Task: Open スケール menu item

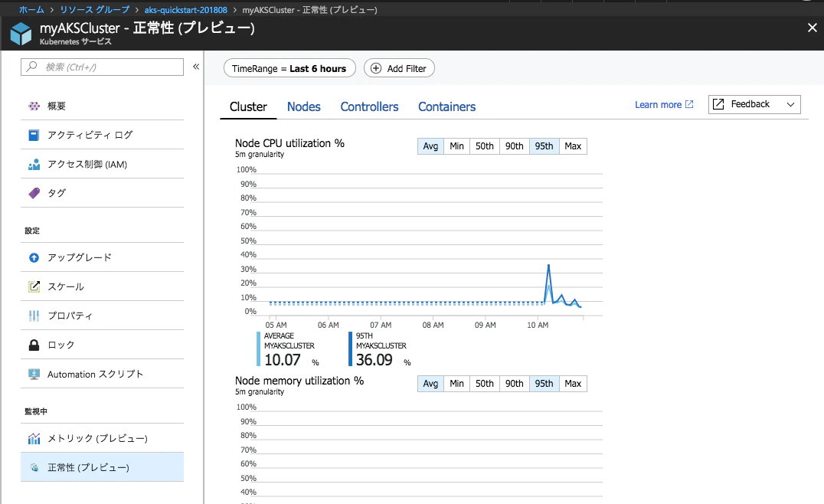Action: tap(102, 286)
